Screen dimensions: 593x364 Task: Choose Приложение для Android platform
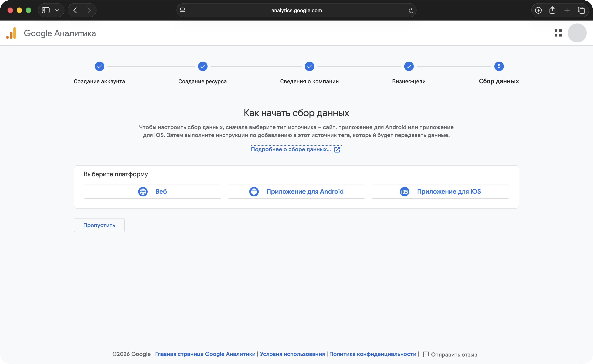[296, 192]
